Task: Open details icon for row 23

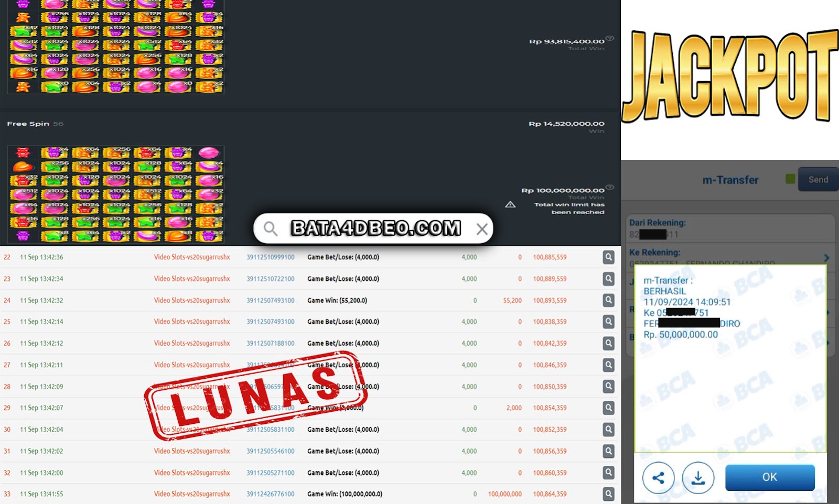Action: point(608,279)
